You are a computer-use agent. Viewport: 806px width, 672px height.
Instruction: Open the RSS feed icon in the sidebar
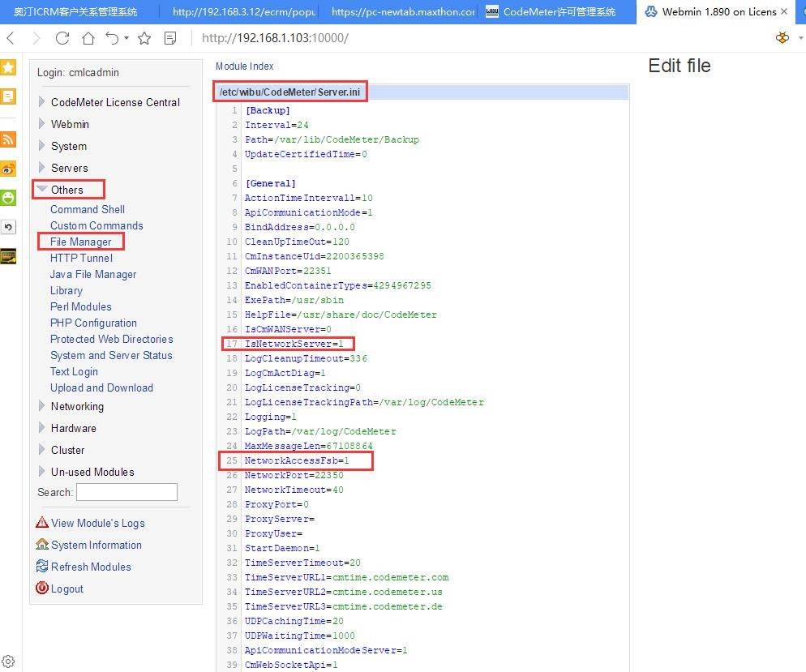[8, 139]
